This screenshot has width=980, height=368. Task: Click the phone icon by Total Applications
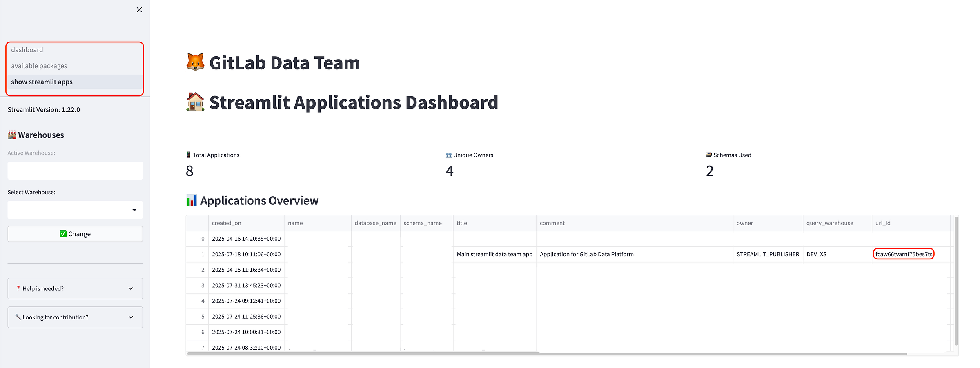coord(188,155)
